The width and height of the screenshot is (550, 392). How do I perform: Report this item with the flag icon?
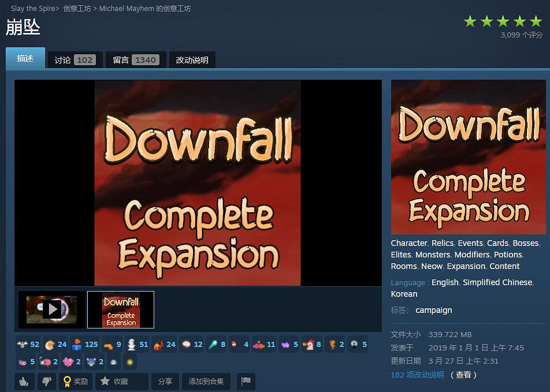click(x=246, y=382)
